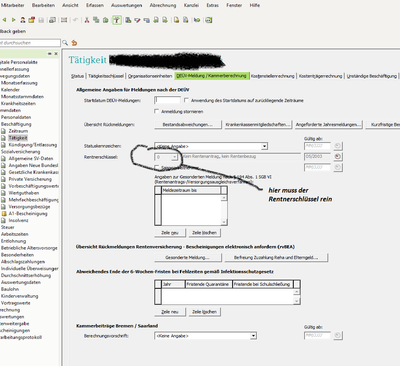
Task: Click the clock icon next to Statuskennzeichen date
Action: coord(338,146)
